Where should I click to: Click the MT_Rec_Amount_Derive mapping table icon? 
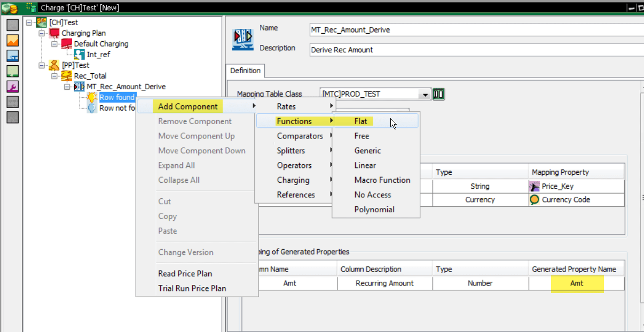pos(80,87)
